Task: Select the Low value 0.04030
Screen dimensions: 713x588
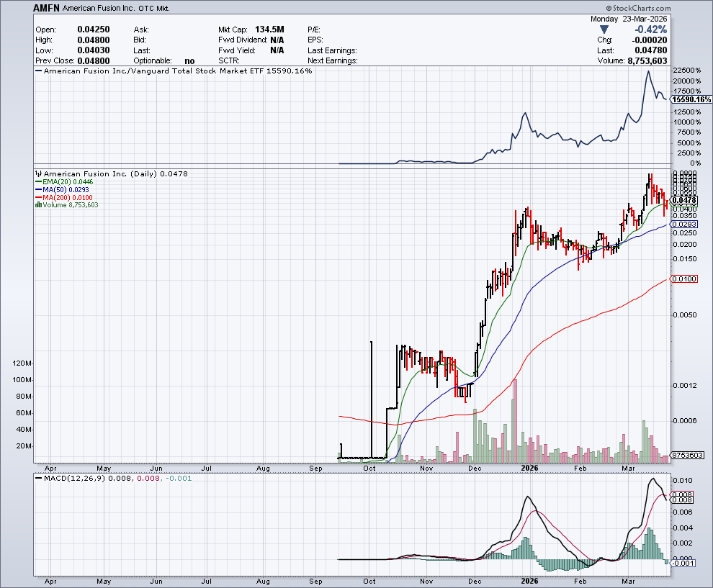Action: pos(93,50)
